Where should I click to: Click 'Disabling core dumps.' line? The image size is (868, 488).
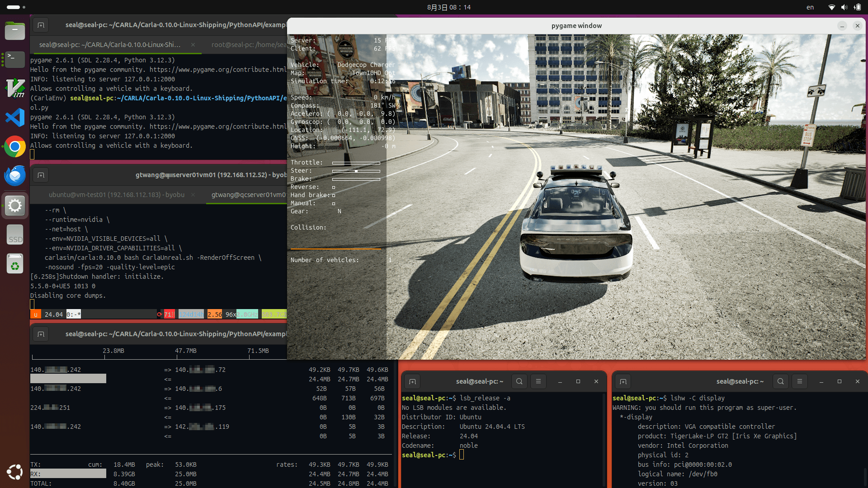(68, 296)
